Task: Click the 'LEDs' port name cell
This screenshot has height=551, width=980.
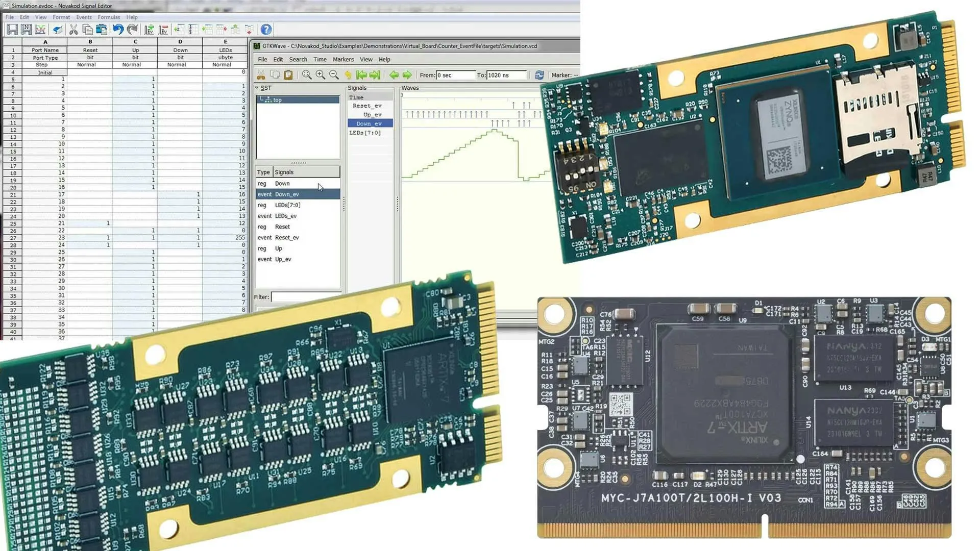Action: [225, 51]
